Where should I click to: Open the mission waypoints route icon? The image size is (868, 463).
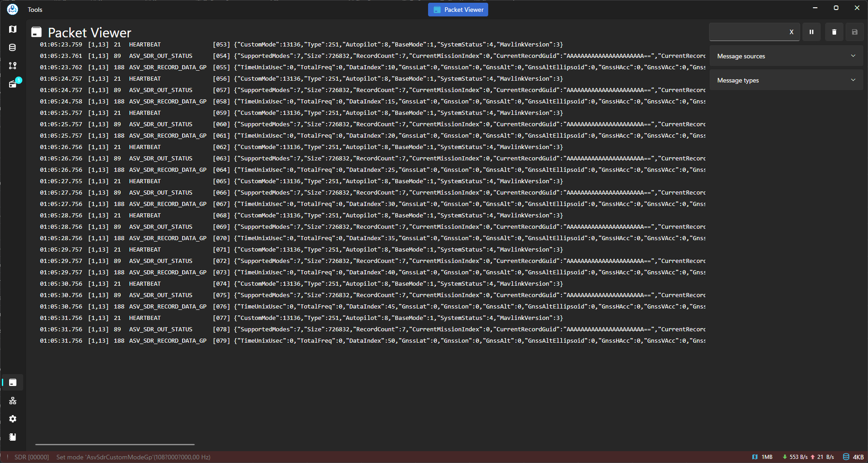pos(13,66)
